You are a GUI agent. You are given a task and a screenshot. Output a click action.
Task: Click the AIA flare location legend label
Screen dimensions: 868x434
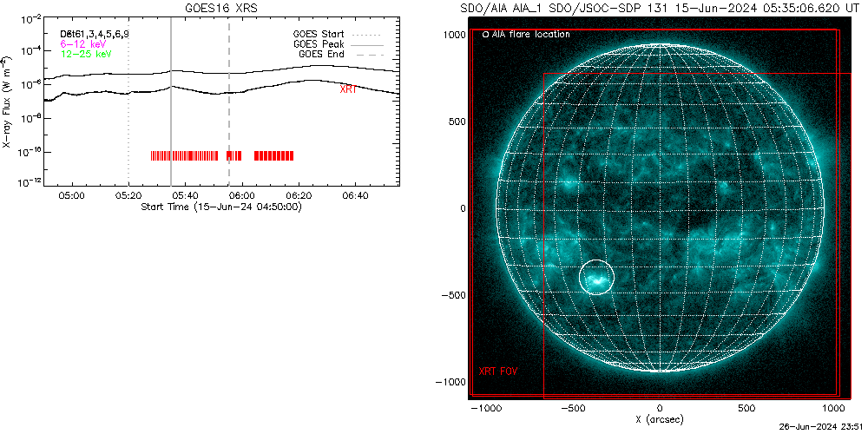526,35
